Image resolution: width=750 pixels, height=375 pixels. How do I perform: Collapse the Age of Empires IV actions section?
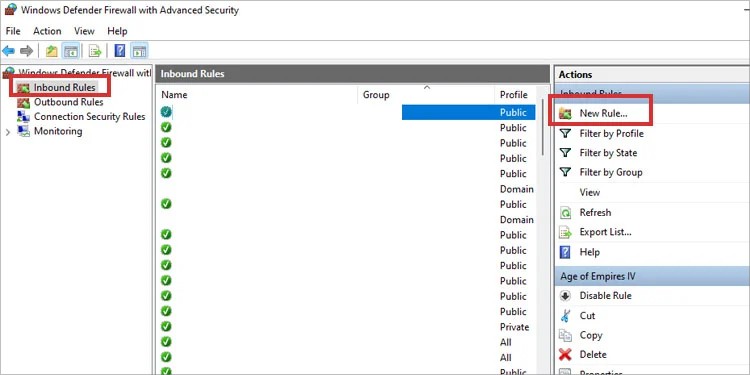click(652, 276)
